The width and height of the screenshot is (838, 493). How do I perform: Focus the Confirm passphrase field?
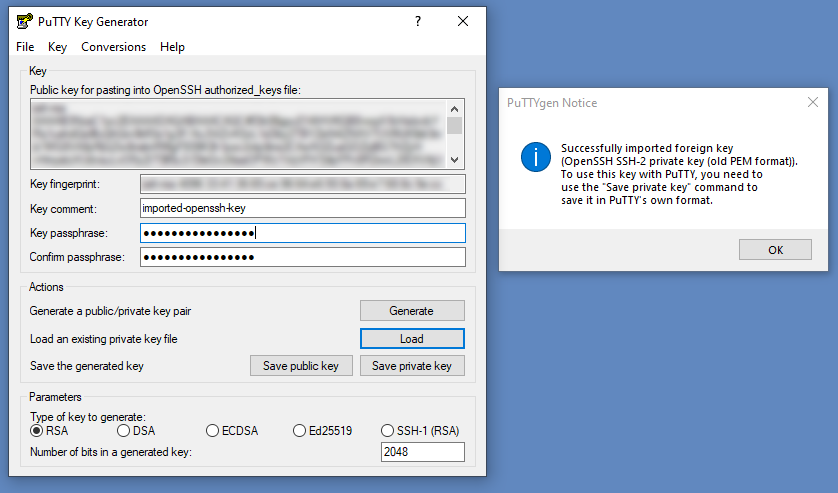tap(302, 257)
